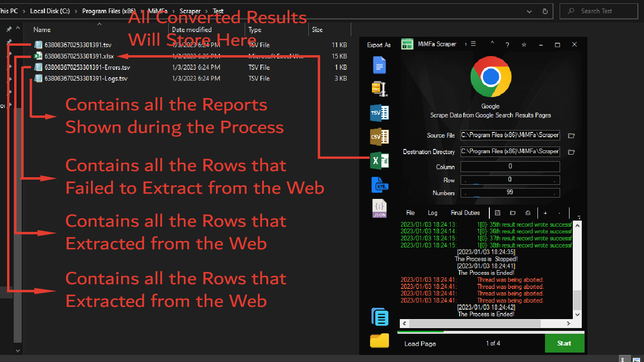Export results as ZIP archive
Screen dimensions: 644x362
(377, 88)
